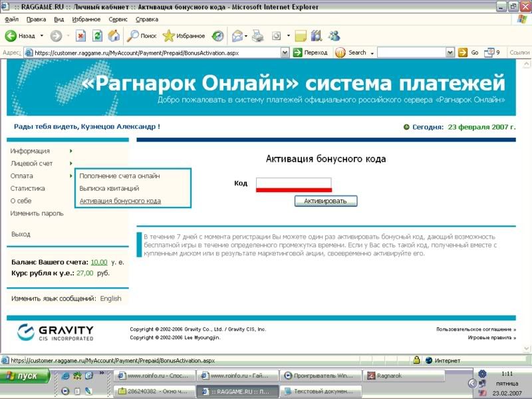
Task: Click the round orange Search toolbar logo
Action: tap(340, 53)
